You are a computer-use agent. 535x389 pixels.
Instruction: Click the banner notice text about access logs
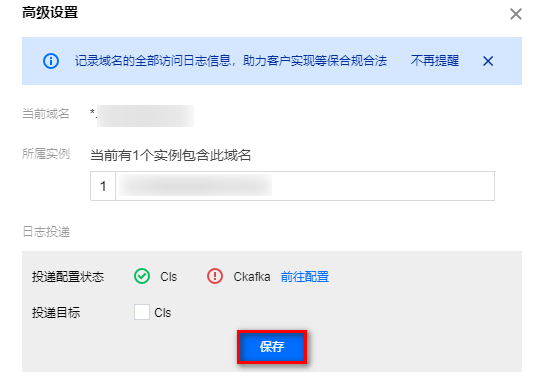(231, 61)
